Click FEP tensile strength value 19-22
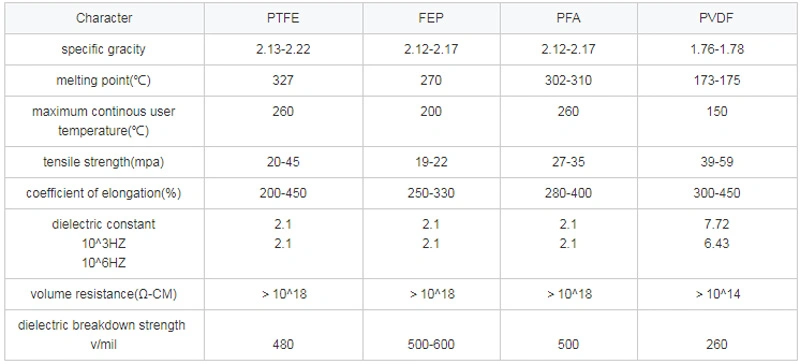Screen dimensions: 800x364 pyautogui.click(x=431, y=162)
